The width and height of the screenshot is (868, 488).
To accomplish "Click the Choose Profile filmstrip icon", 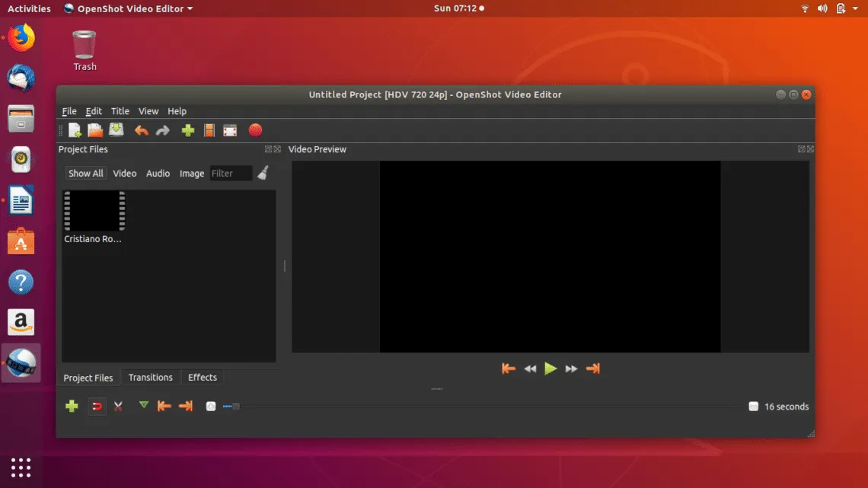I will [209, 130].
